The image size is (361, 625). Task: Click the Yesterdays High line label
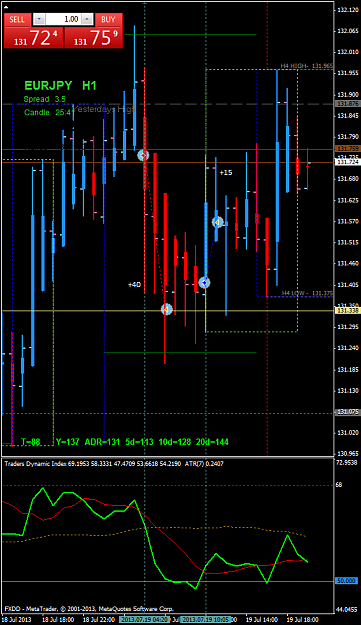point(105,109)
